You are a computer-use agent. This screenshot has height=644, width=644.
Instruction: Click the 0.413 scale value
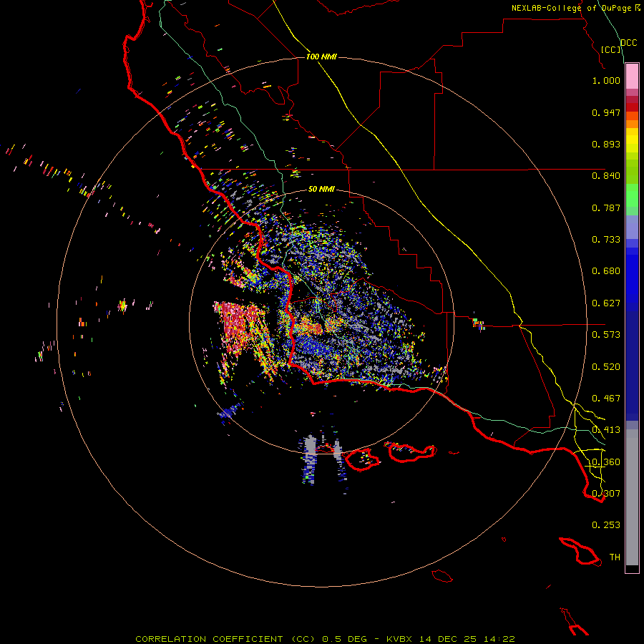(606, 430)
